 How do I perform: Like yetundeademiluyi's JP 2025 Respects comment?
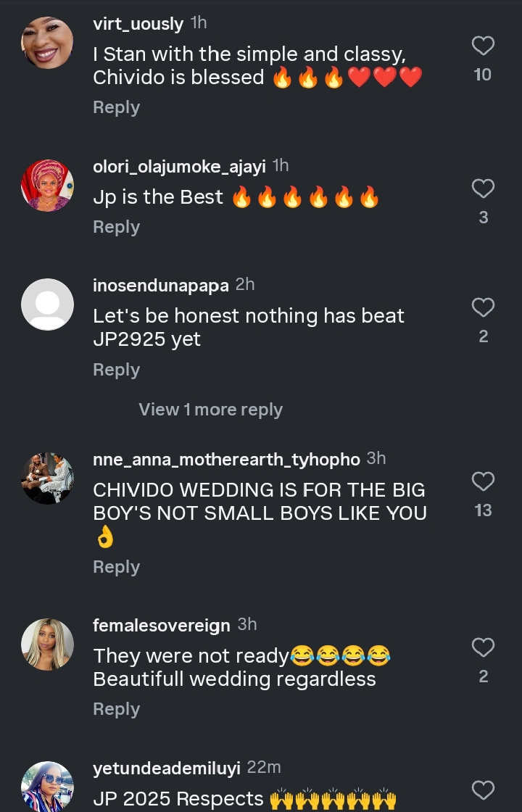tap(483, 790)
